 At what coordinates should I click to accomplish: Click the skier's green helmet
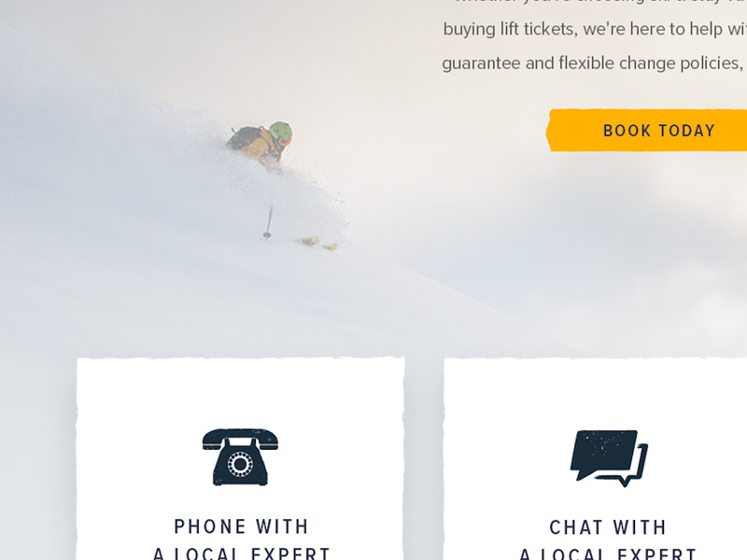(x=281, y=133)
